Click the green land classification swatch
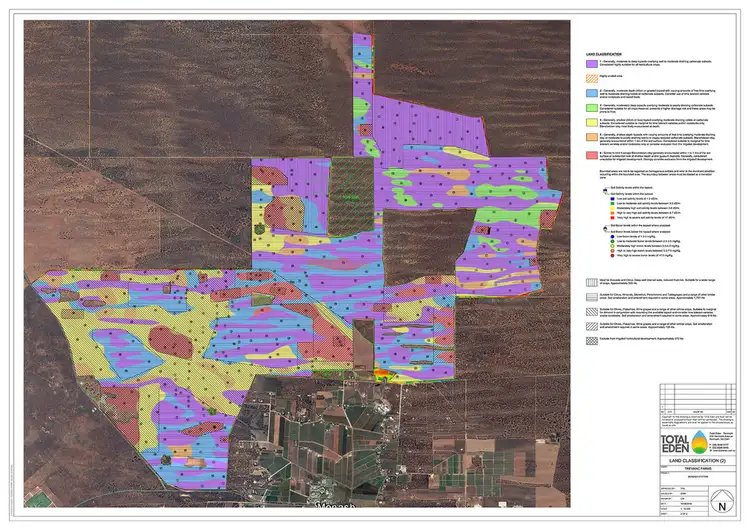750x530 pixels. 593,105
